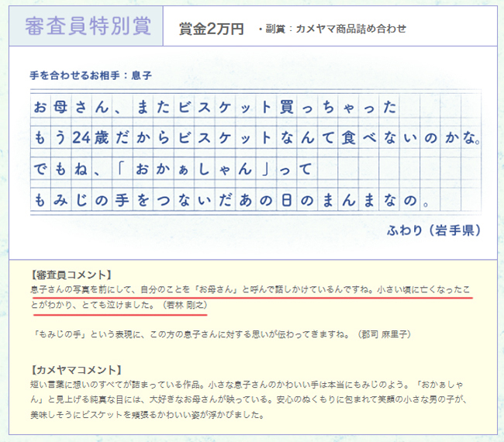Viewport: 504px width, 442px height.
Task: Click the line starting もう24歳だから
Action: 257,138
